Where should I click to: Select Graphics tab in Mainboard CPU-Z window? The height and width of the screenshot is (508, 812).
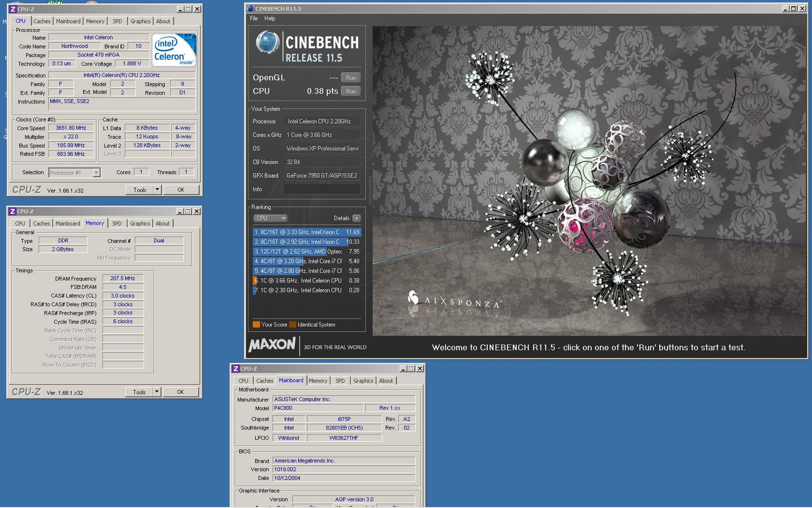point(363,381)
